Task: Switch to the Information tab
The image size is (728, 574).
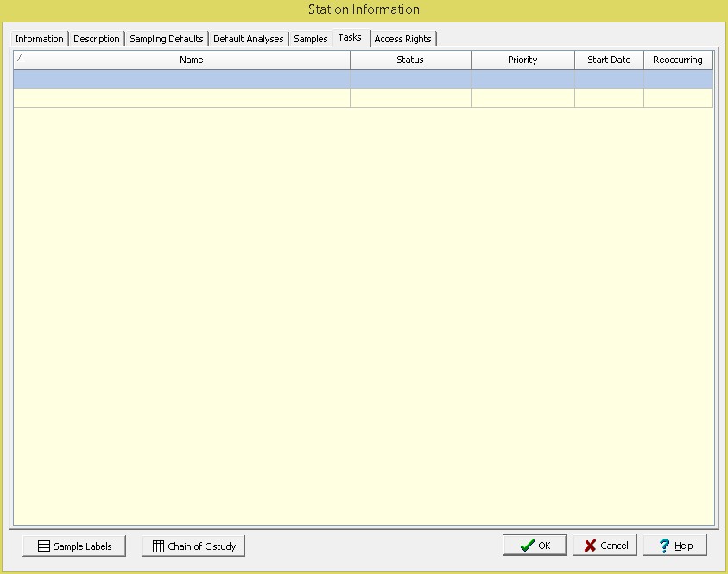Action: coord(39,39)
